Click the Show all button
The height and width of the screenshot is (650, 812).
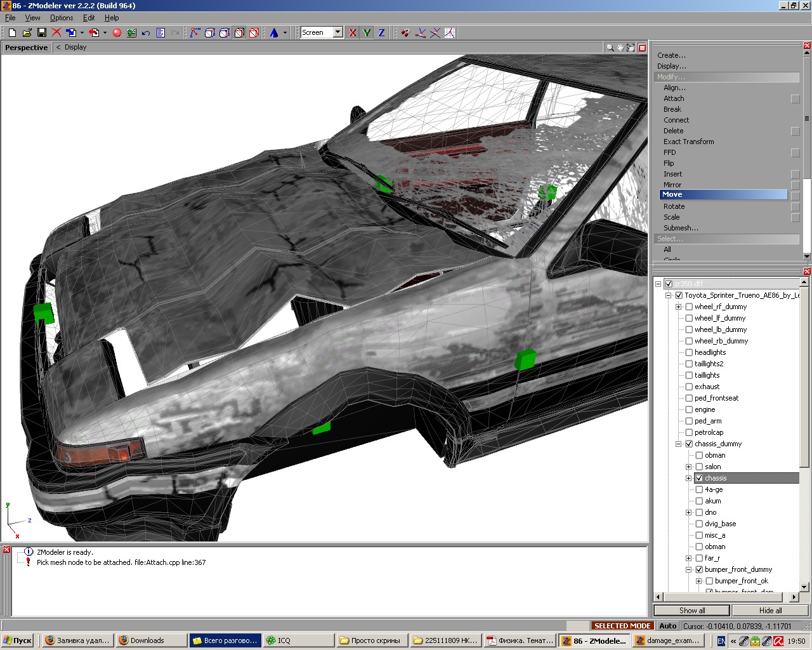692,611
